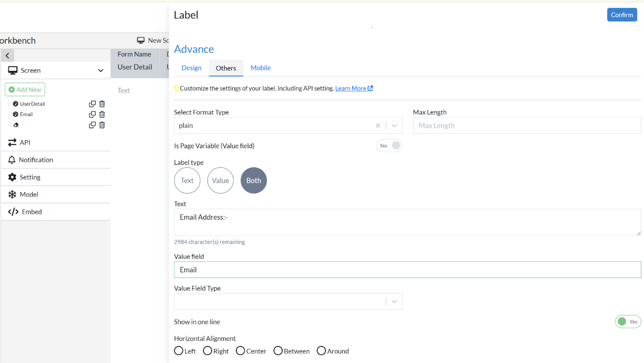
Task: Switch to the Mobile tab
Action: (x=260, y=68)
